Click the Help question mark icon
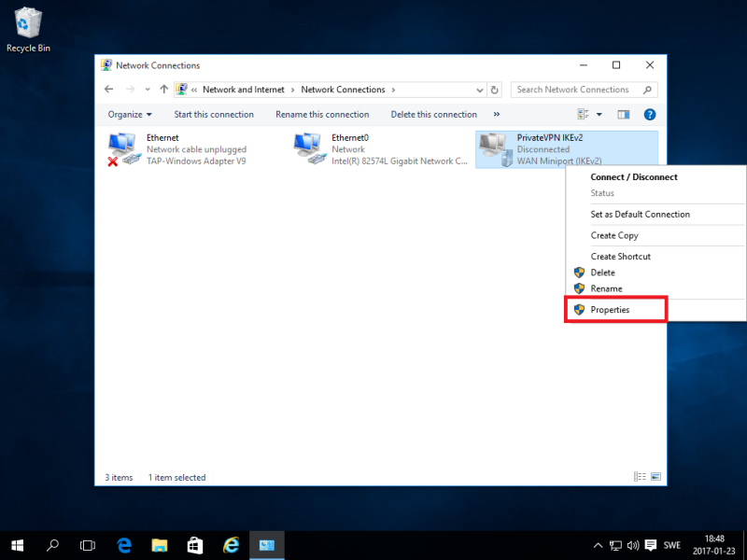 (x=650, y=115)
